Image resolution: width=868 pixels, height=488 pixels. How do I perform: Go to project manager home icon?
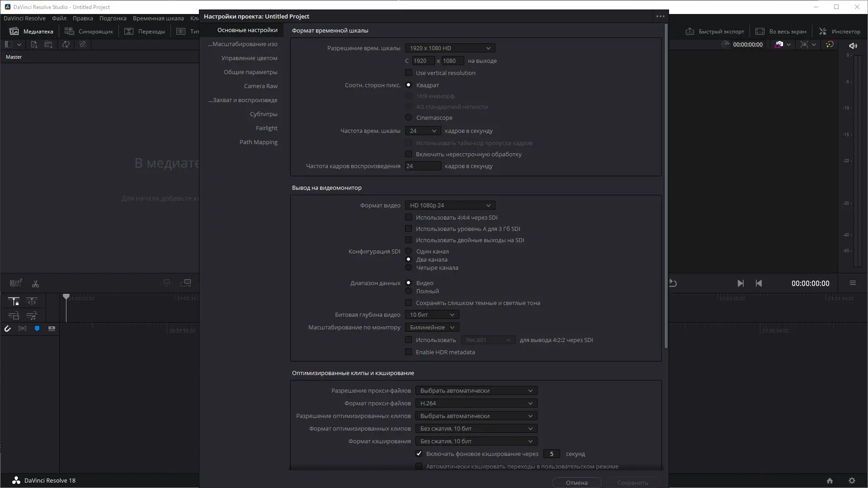pos(830,481)
